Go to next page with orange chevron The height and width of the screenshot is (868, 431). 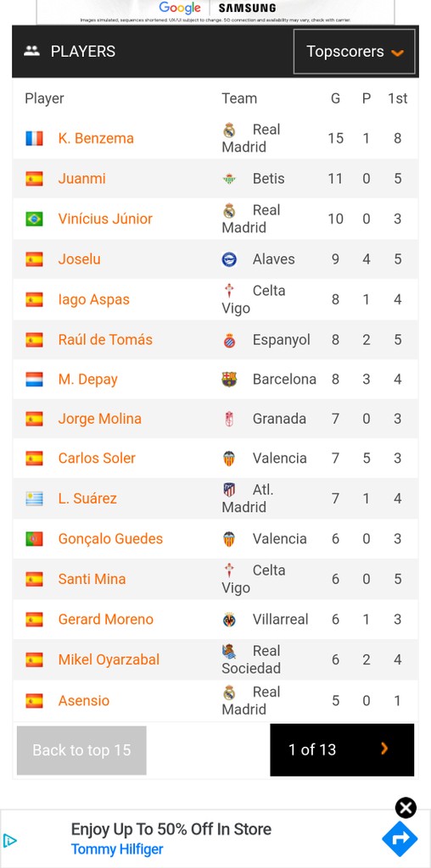click(x=383, y=749)
